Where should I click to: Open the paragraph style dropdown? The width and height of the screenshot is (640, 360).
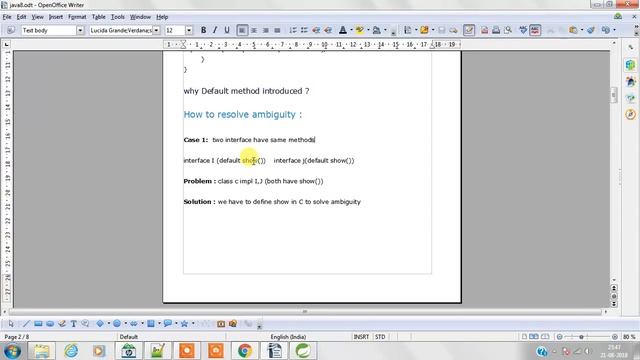pyautogui.click(x=80, y=30)
